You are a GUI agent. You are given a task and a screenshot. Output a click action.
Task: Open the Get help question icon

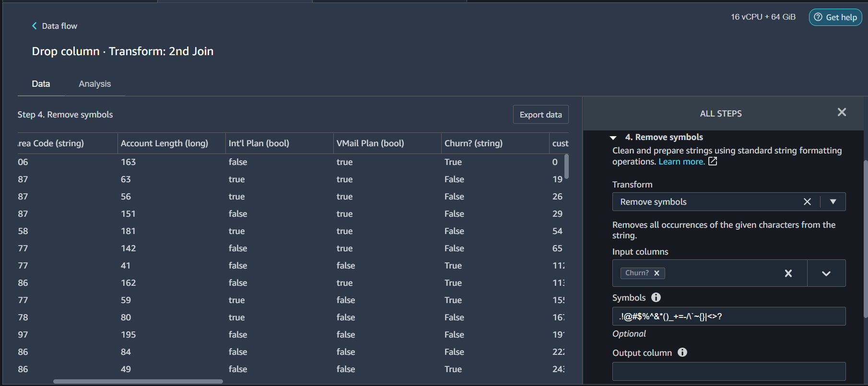(x=818, y=17)
